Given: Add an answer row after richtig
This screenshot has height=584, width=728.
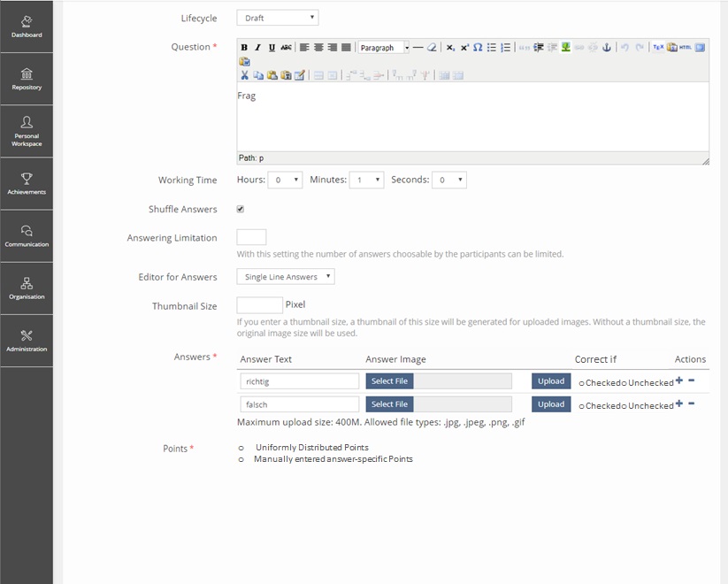Looking at the screenshot, I should [678, 380].
